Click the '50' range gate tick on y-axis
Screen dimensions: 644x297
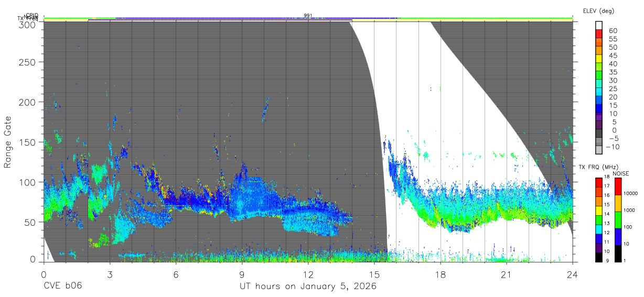point(31,222)
